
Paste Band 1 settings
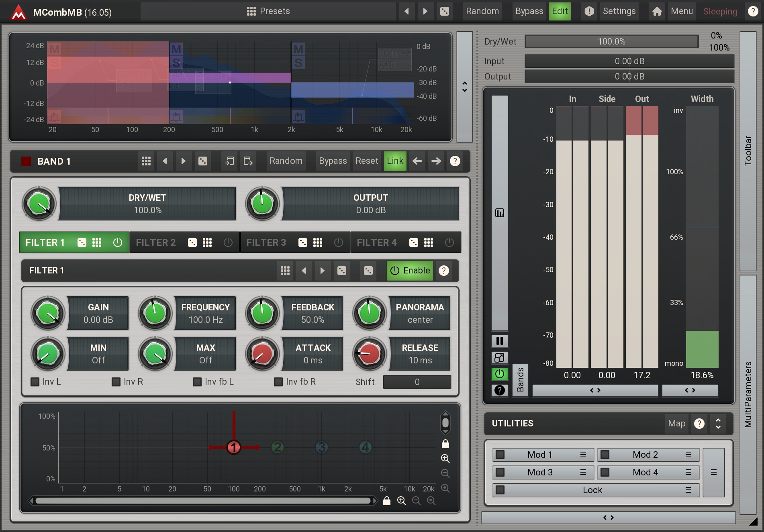[x=248, y=161]
